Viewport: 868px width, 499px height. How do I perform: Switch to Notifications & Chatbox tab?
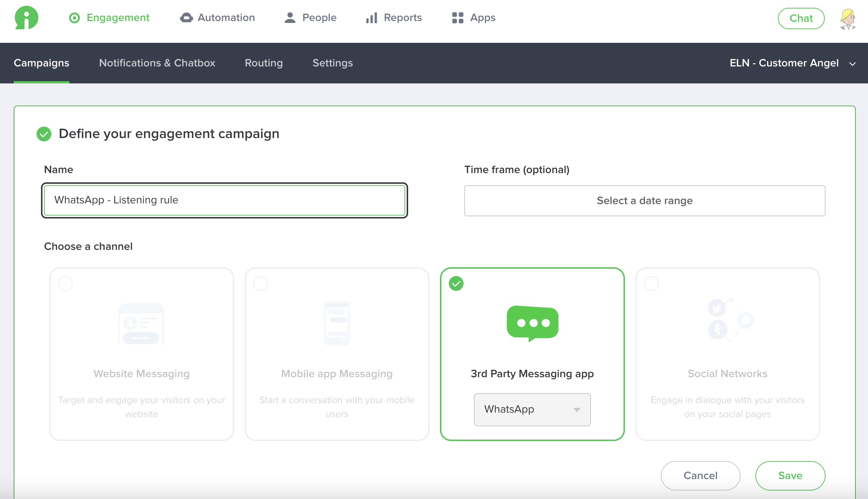(157, 63)
